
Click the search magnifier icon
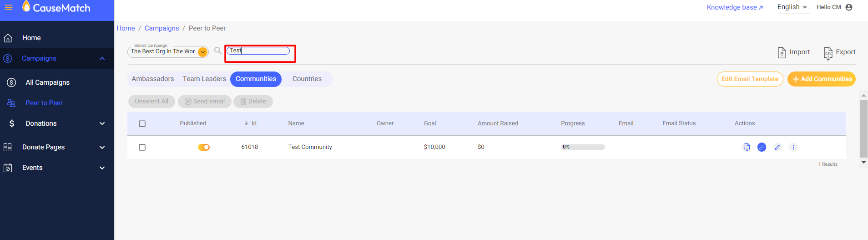(218, 51)
